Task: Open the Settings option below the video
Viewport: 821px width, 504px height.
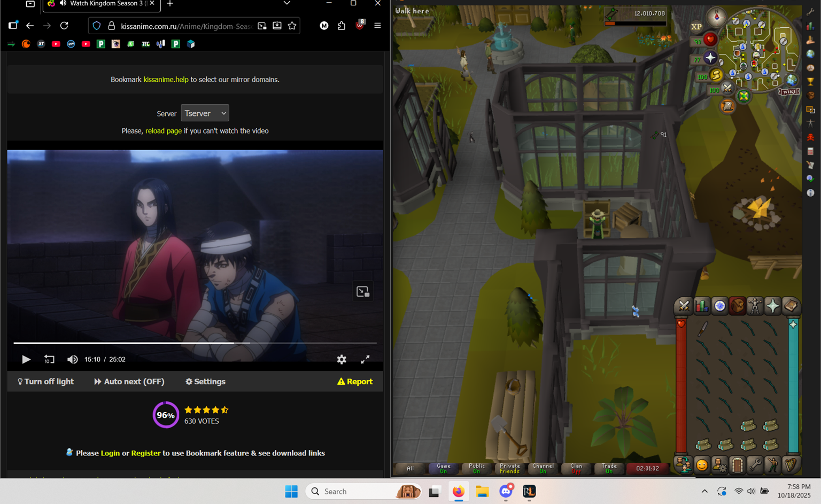Action: (205, 382)
